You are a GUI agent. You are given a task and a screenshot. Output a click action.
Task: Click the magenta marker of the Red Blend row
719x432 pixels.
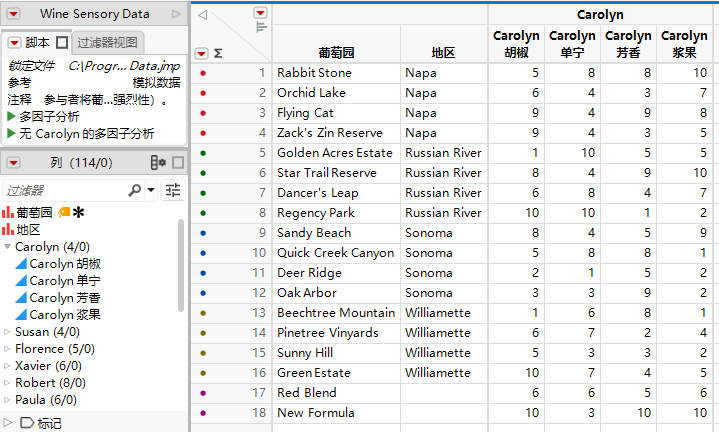tap(203, 393)
